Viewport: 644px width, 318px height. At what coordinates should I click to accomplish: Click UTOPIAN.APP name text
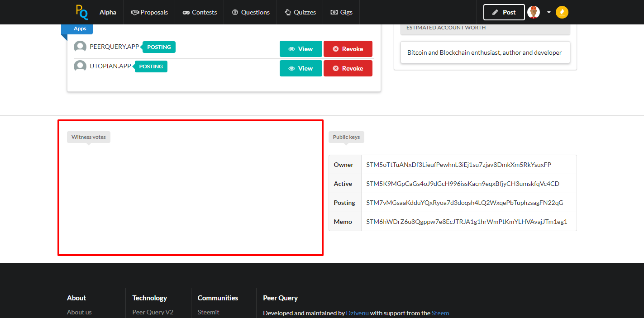click(110, 66)
